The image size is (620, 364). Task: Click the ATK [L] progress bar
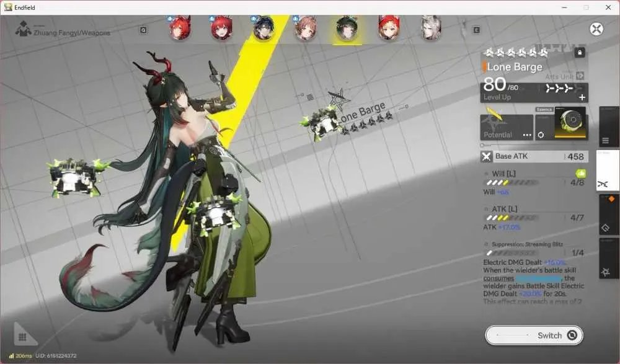coord(512,218)
